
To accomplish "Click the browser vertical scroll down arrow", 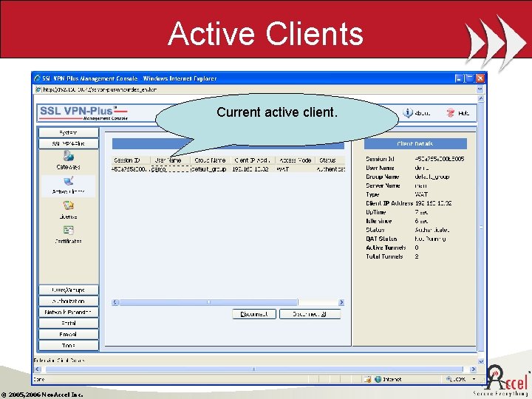I will point(480,361).
